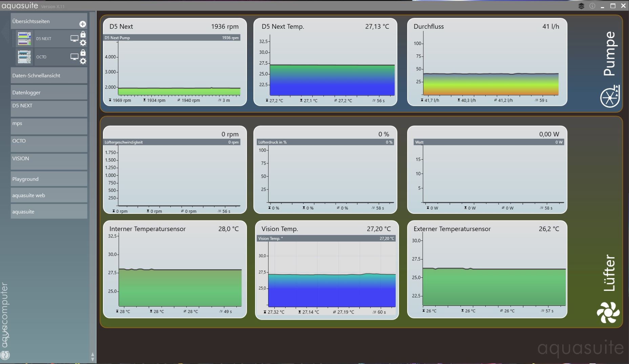Toggle the lock on OCTO page
Viewport: 629px width, 364px height.
click(83, 53)
